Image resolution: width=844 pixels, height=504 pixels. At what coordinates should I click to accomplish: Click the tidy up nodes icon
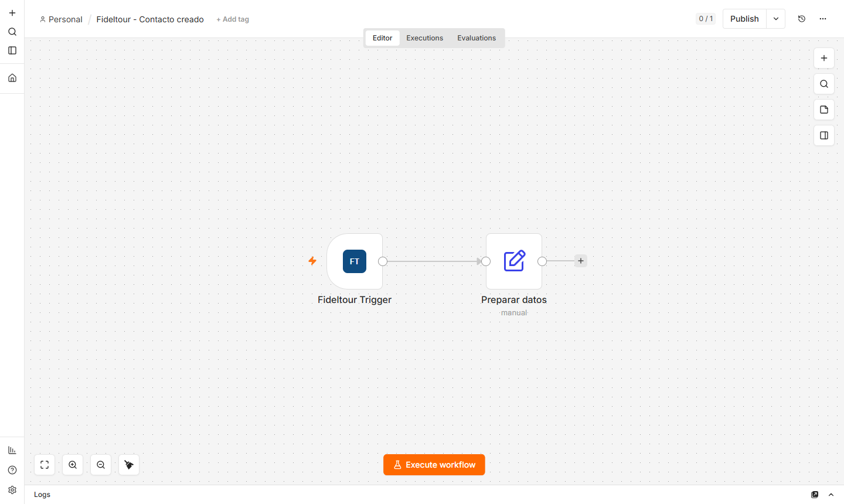pos(129,465)
